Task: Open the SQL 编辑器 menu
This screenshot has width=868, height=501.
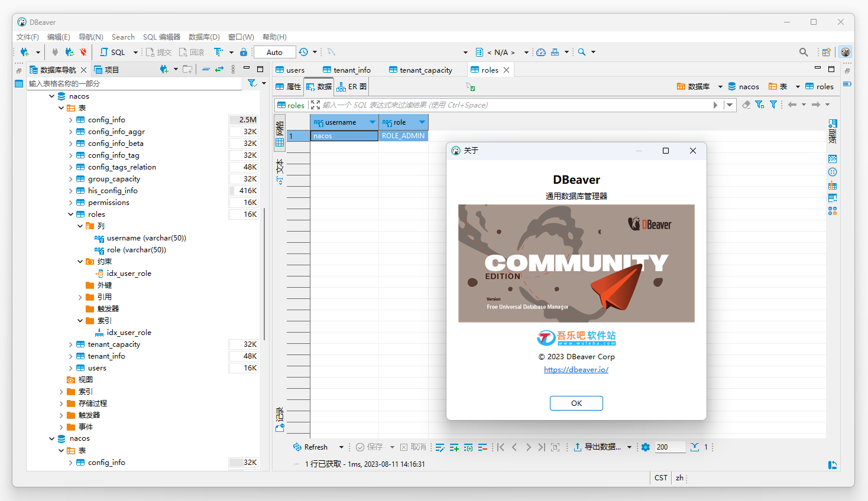Action: coord(161,37)
